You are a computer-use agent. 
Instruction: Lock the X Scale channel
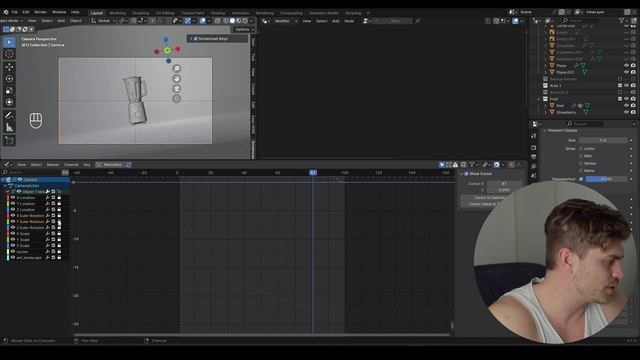click(x=59, y=233)
